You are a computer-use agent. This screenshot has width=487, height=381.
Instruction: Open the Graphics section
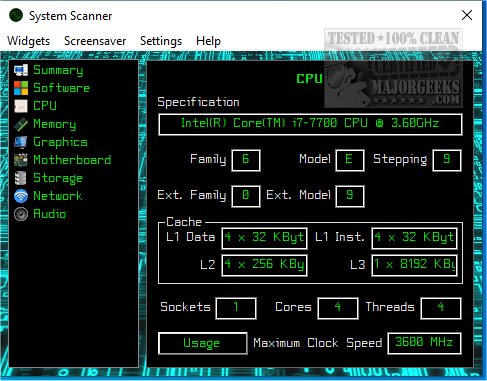point(60,142)
